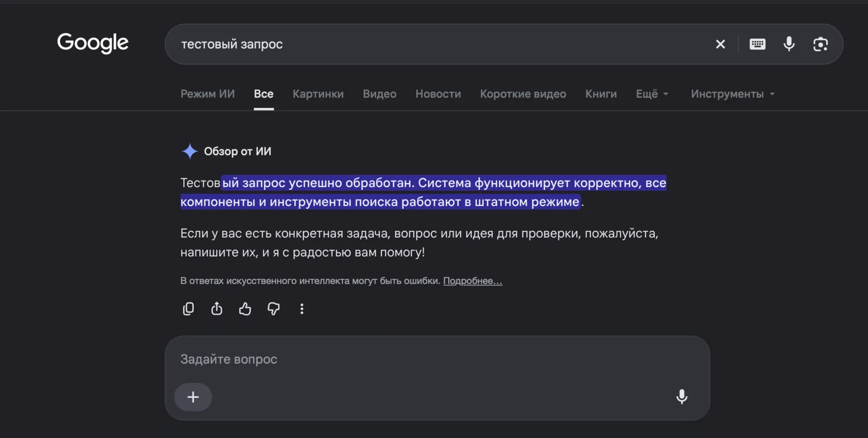Click the Google logo
Screen dimensions: 868x438
[x=93, y=43]
